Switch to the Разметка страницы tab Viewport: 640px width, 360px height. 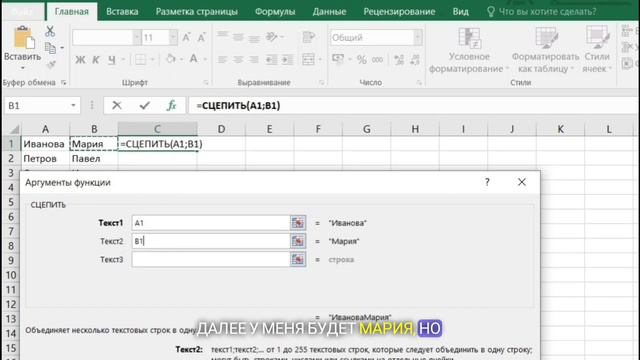click(x=197, y=11)
